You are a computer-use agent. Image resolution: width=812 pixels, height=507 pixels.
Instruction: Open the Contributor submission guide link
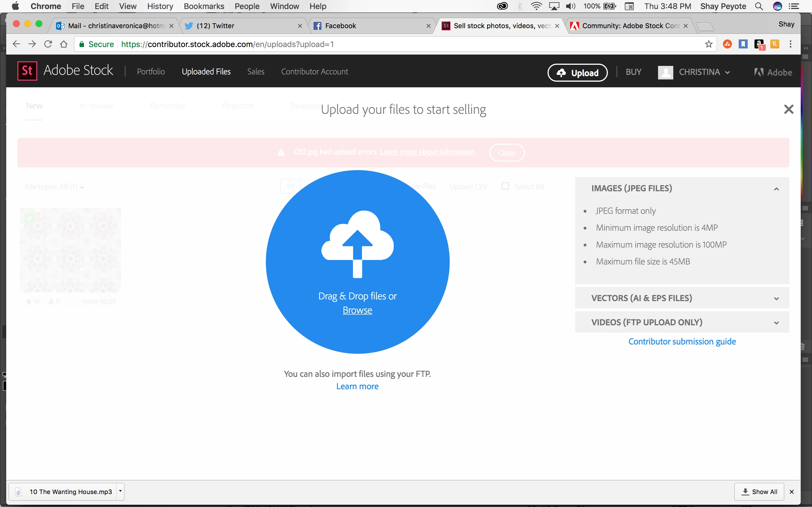[682, 341]
